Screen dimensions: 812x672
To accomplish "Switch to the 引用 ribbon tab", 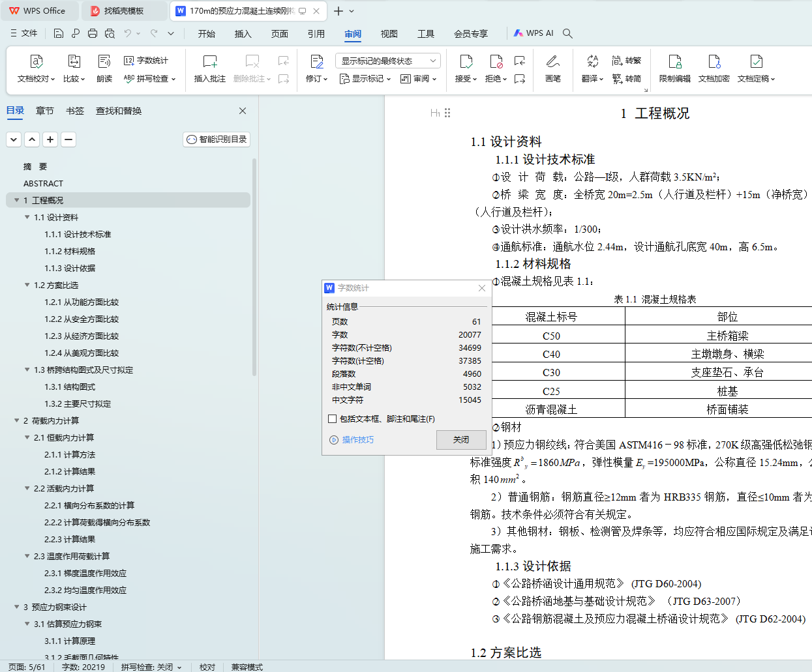I will (316, 34).
